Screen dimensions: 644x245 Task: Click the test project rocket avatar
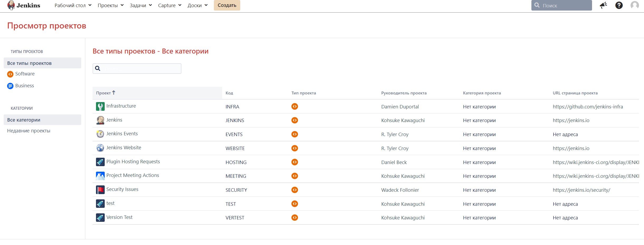tap(100, 204)
